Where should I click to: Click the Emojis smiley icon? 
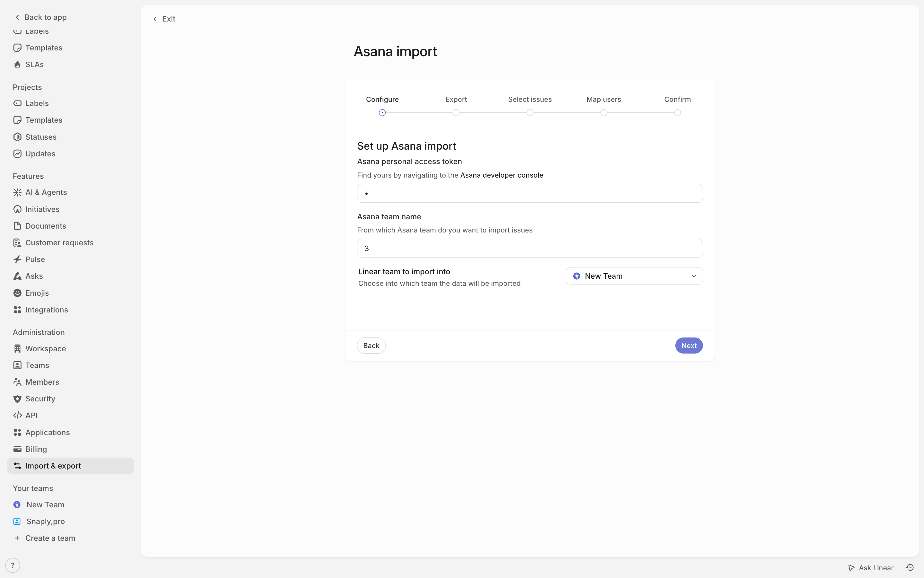tap(17, 293)
